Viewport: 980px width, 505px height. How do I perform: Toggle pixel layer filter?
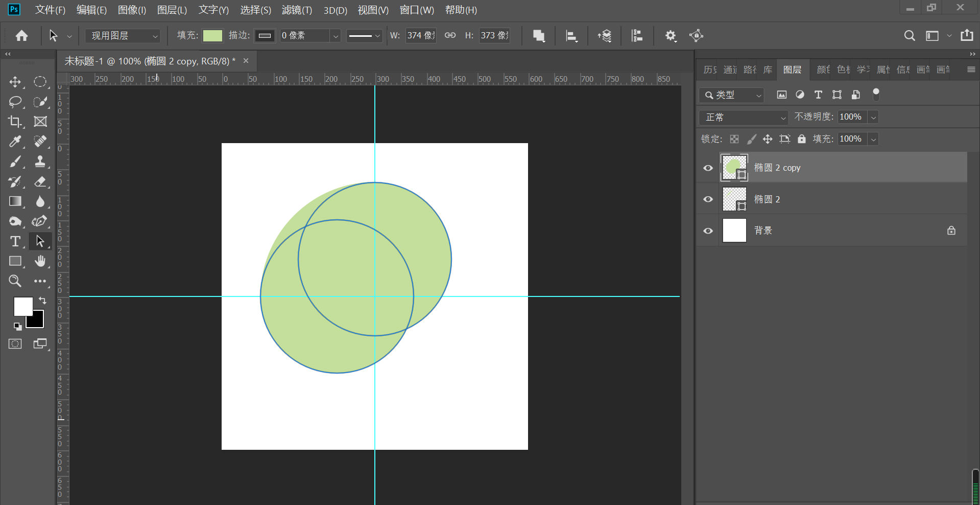(781, 95)
